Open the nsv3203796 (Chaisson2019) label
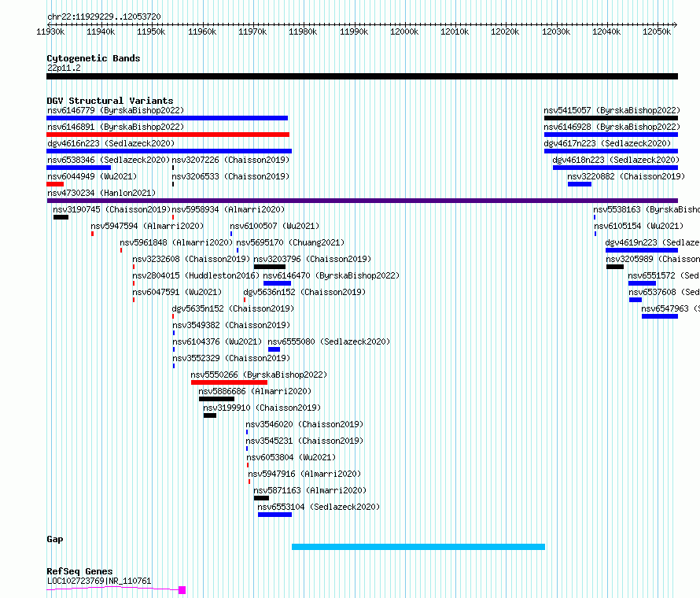Screen dimensions: 700x598 [312, 259]
